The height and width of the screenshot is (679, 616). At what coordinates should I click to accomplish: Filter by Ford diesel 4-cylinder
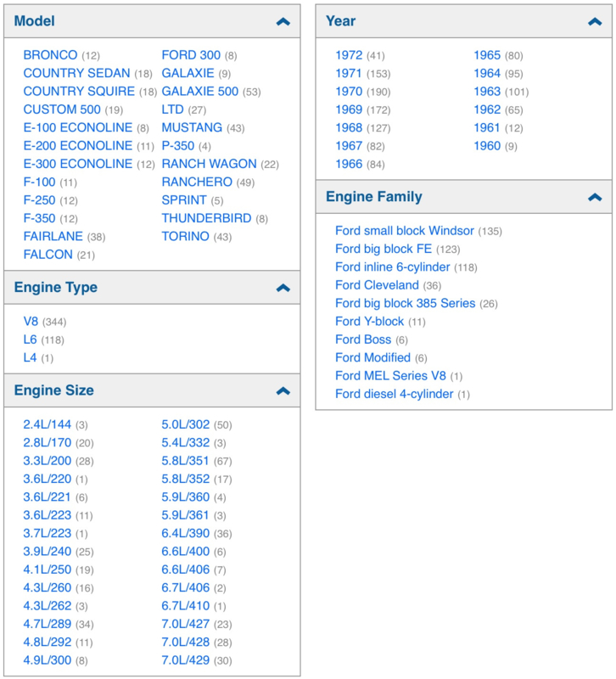coord(395,394)
